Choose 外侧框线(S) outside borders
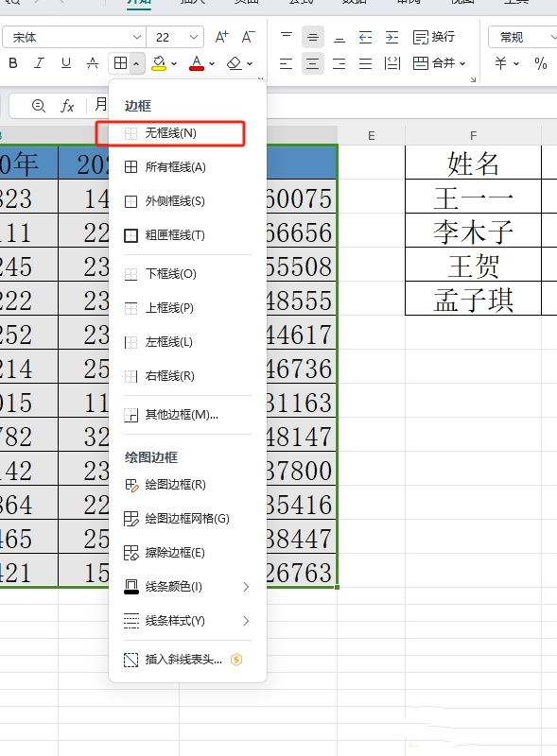This screenshot has width=557, height=756. point(187,201)
